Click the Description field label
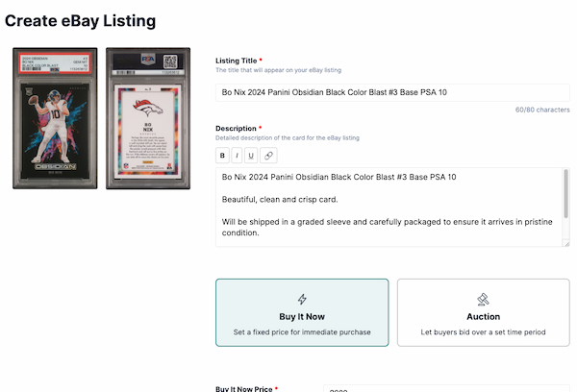This screenshot has height=392, width=577. 236,129
